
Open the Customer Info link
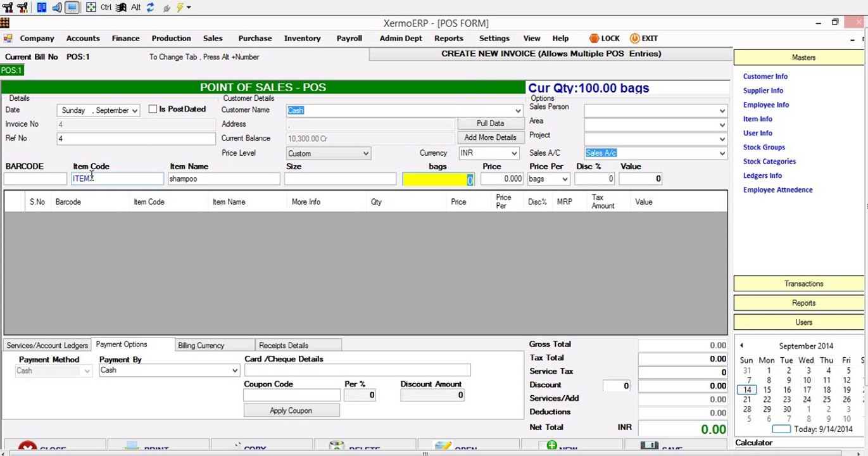(x=765, y=77)
